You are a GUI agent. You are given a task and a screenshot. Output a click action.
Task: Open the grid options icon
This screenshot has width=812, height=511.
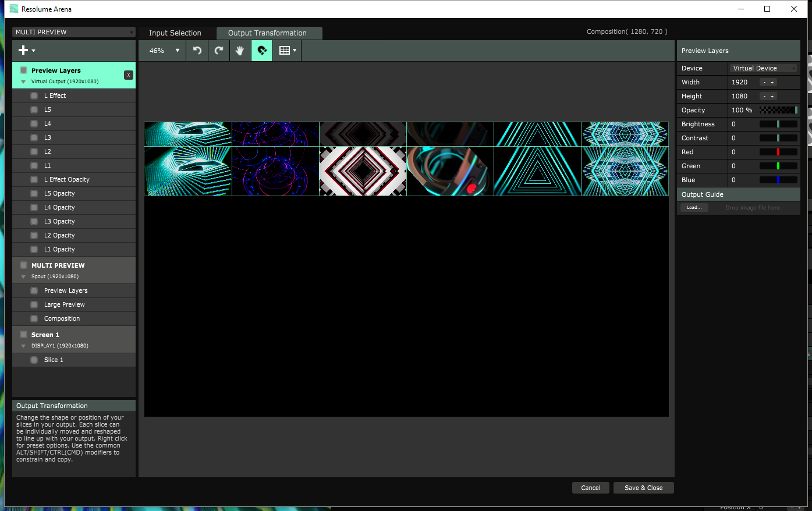[287, 51]
